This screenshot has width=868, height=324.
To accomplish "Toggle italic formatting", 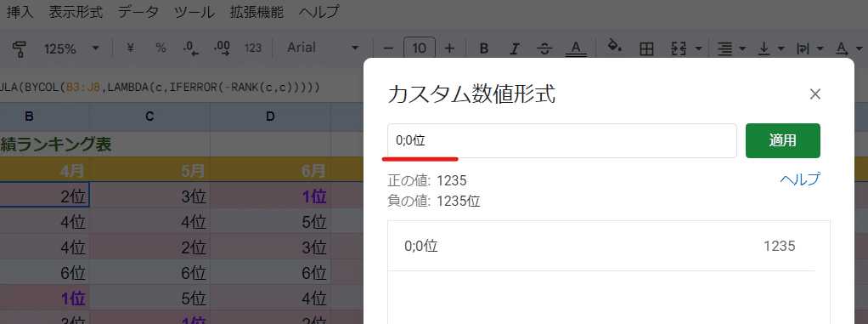I will tap(515, 48).
